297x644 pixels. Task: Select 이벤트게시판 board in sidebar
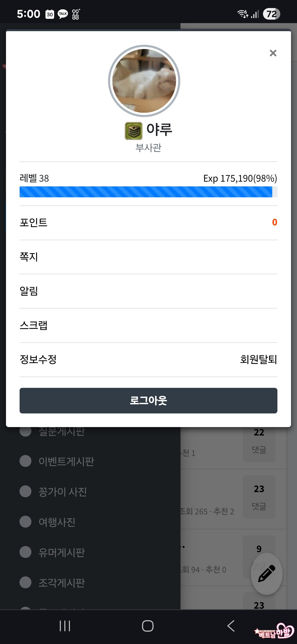pyautogui.click(x=66, y=461)
